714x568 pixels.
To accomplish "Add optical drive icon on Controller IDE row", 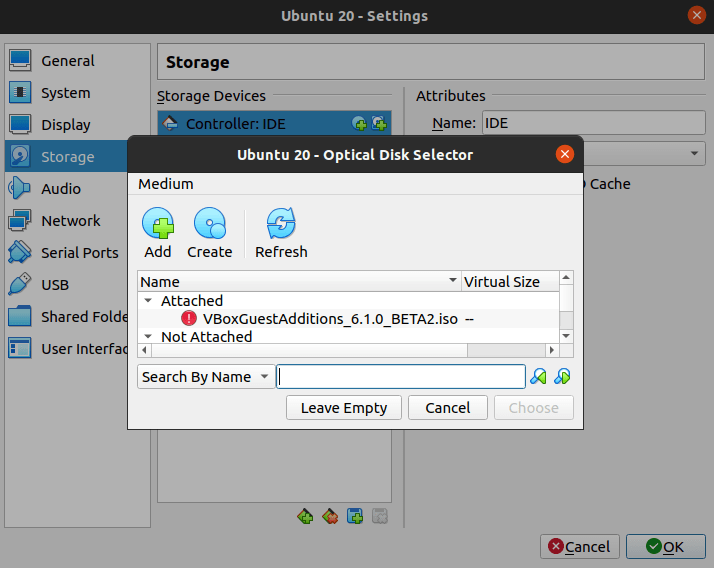I will [x=359, y=123].
